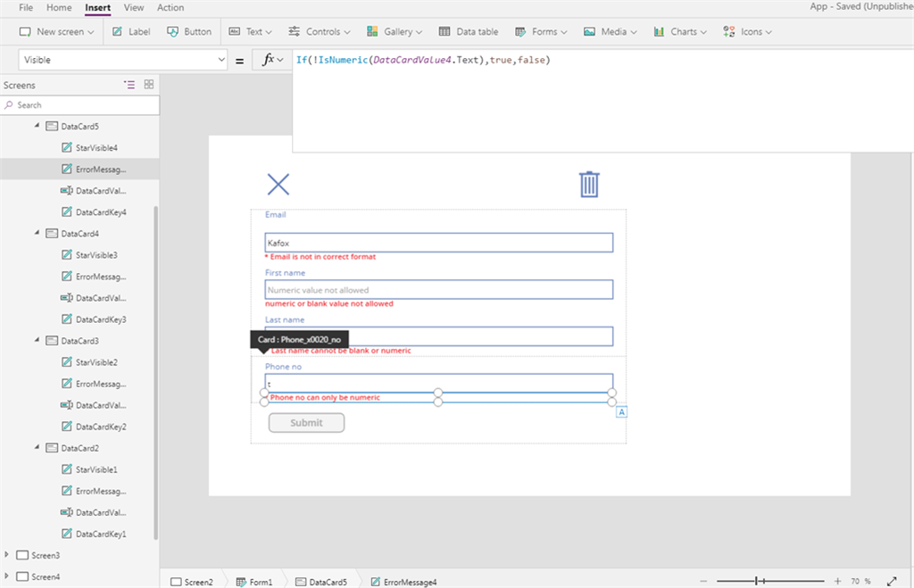Select StarVisible1 in the tree
Image resolution: width=914 pixels, height=588 pixels.
pos(96,469)
